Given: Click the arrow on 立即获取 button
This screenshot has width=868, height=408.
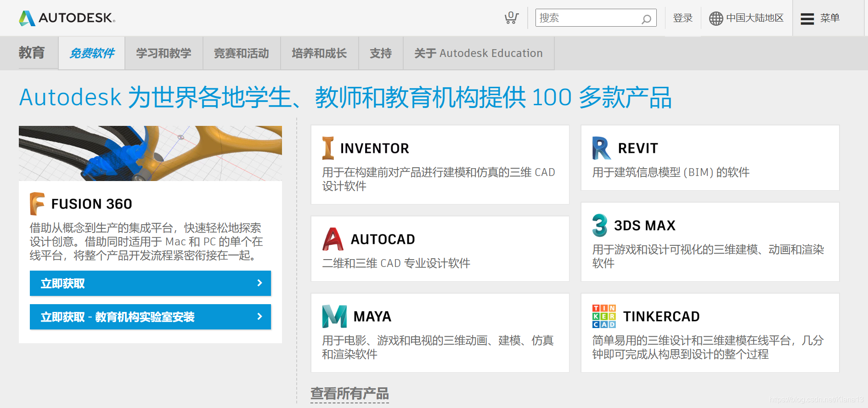Looking at the screenshot, I should (259, 283).
